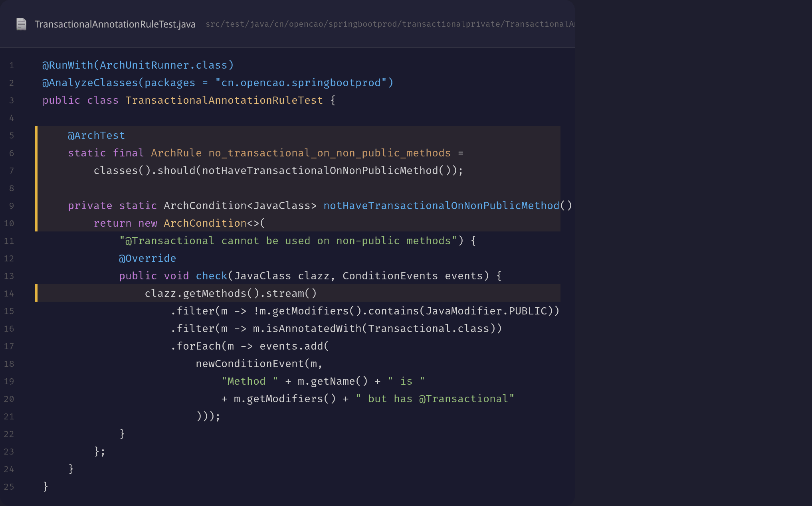Click the " but has @Transactional" string

coord(435,399)
